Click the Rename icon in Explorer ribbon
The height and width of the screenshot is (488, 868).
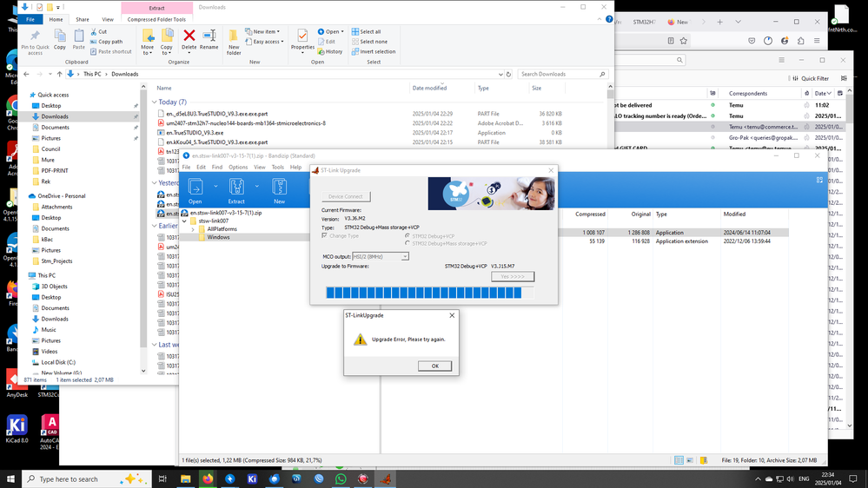209,40
